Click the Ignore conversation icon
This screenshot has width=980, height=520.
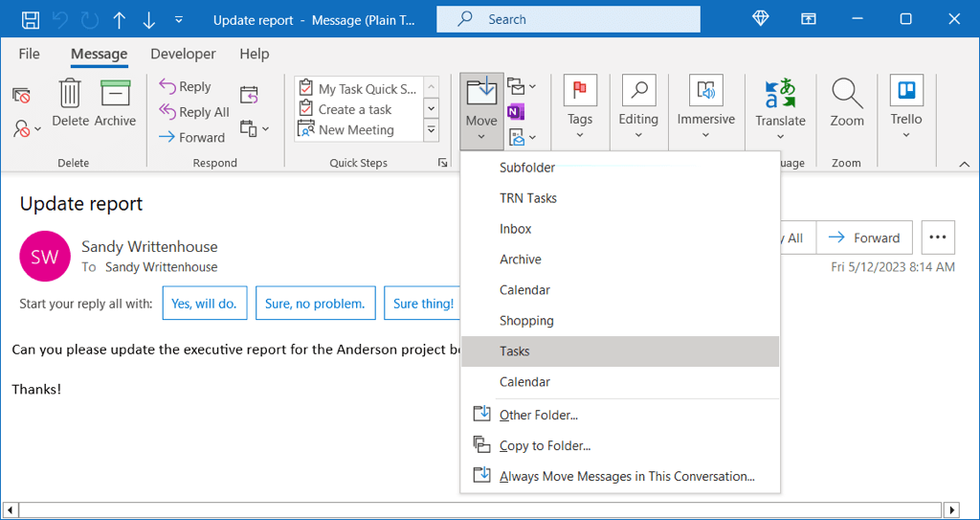21,95
